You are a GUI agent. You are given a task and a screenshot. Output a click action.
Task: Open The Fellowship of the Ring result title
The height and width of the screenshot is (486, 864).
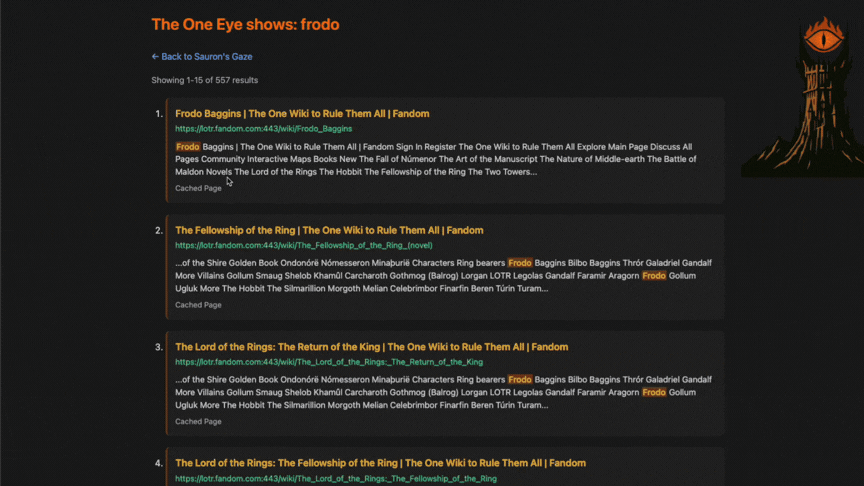[x=329, y=230]
